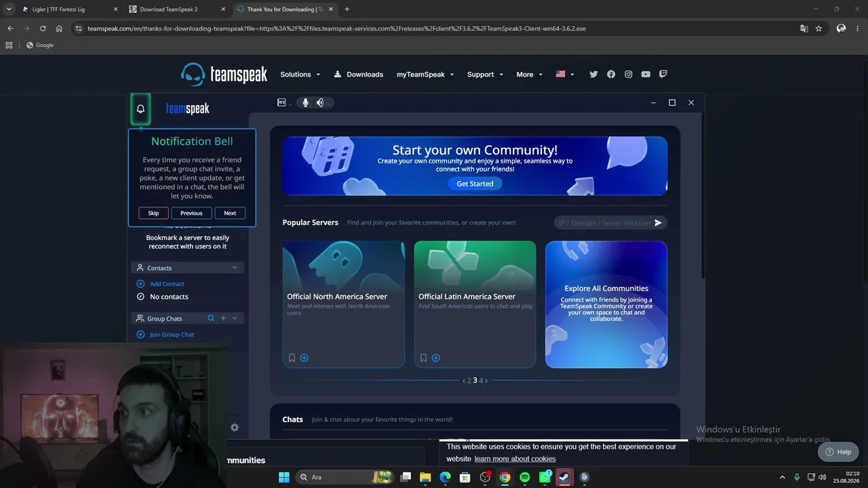Image resolution: width=868 pixels, height=488 pixels.
Task: Open TeamSpeak's Twitter page icon
Action: point(594,75)
